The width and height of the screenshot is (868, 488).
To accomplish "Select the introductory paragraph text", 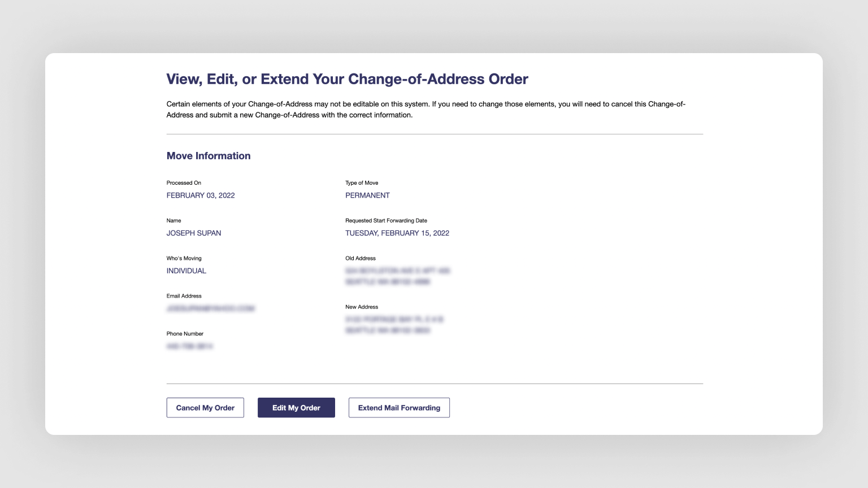I will [x=426, y=110].
